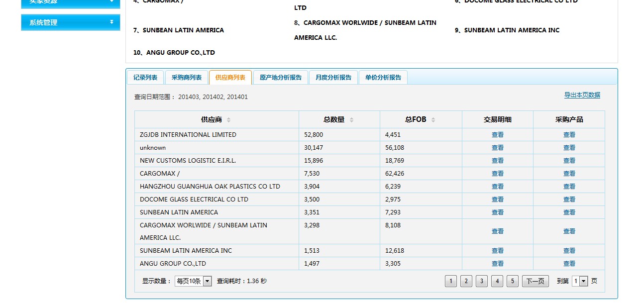Go to page 5
The image size is (644, 304).
pyautogui.click(x=513, y=281)
